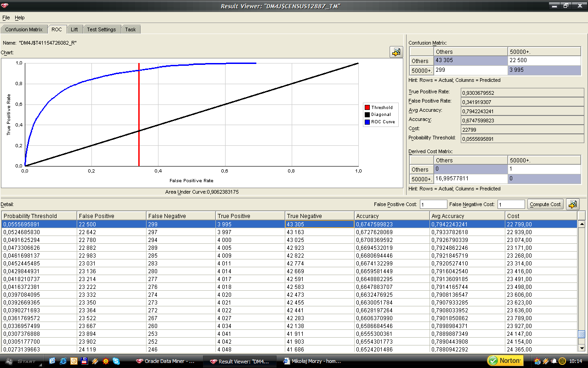The width and height of the screenshot is (588, 368).
Task: Open the Help menu
Action: coord(20,17)
